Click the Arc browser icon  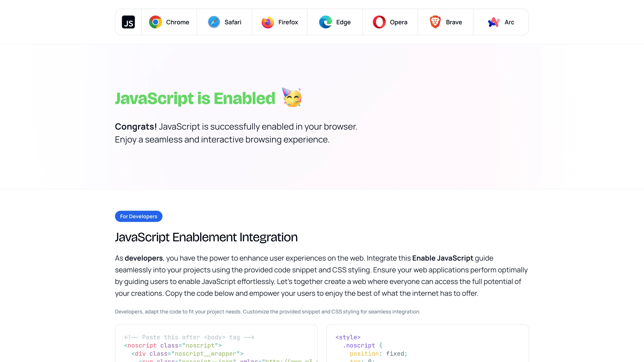[x=494, y=22]
